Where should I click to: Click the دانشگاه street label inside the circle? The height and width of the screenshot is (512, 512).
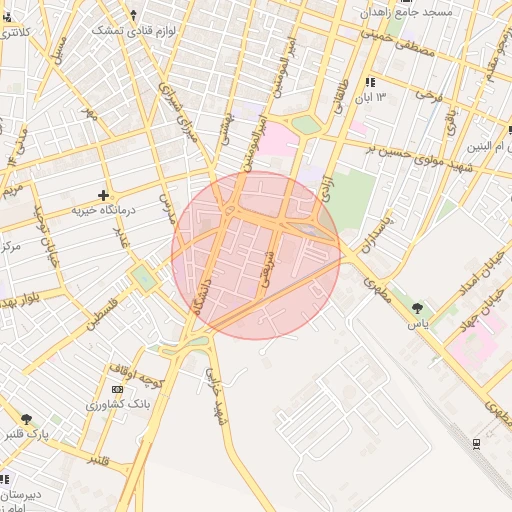click(202, 297)
